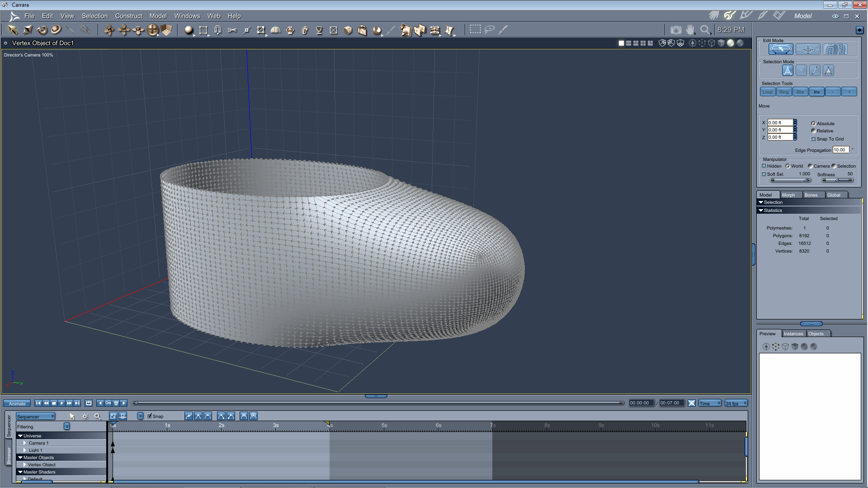
Task: Click the Loop selection tool button
Action: pos(768,92)
